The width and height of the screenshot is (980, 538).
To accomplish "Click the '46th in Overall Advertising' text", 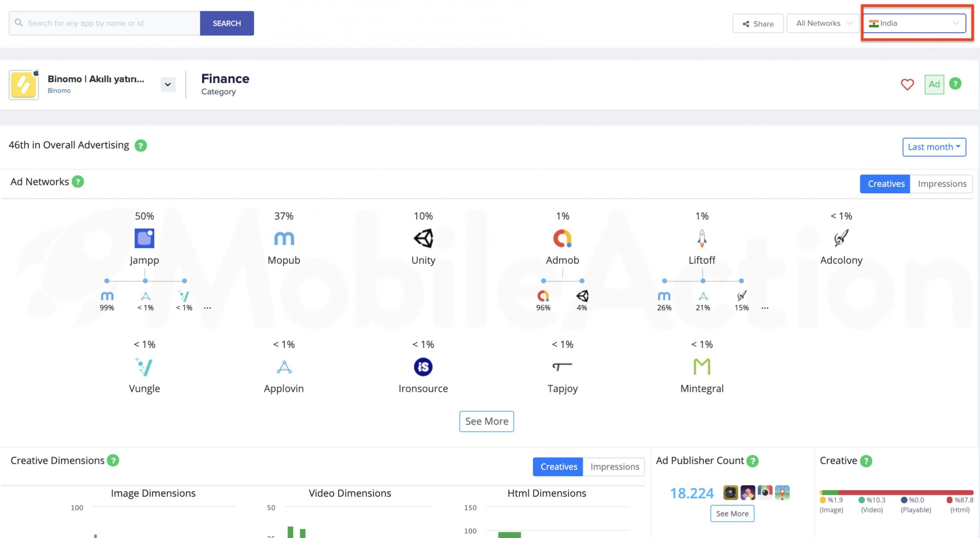I will (69, 145).
